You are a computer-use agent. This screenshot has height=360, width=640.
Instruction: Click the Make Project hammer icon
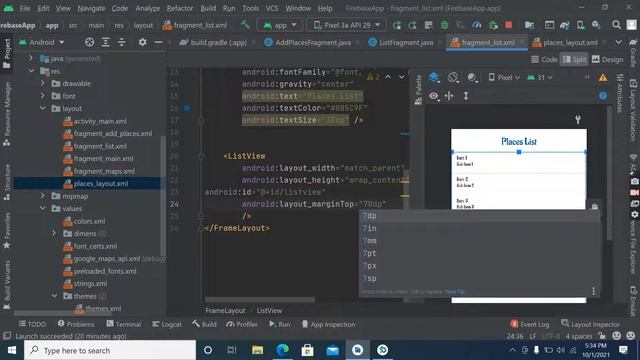pos(245,25)
